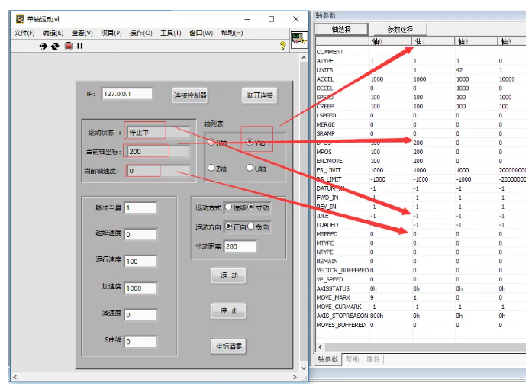Click the 当前轴速度 indicator field
Image resolution: width=532 pixels, height=392 pixels.
158,171
